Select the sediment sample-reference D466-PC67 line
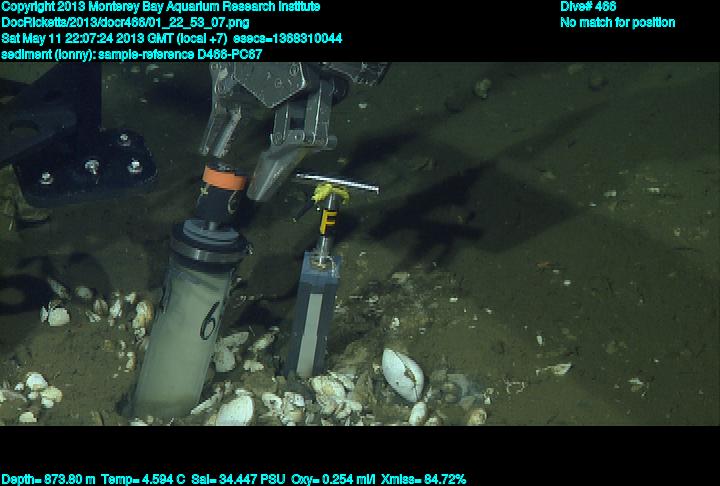Screen dimensions: 720x486 [x=131, y=54]
